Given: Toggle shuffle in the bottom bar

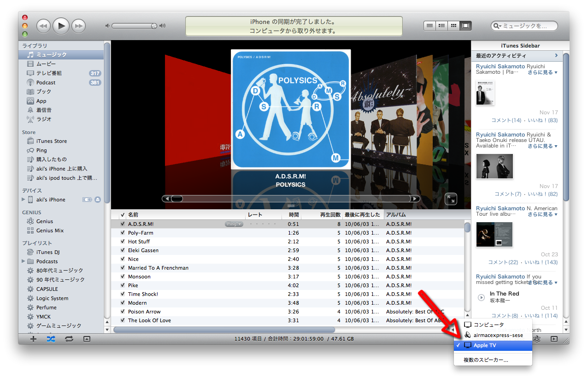Looking at the screenshot, I should click(x=51, y=339).
